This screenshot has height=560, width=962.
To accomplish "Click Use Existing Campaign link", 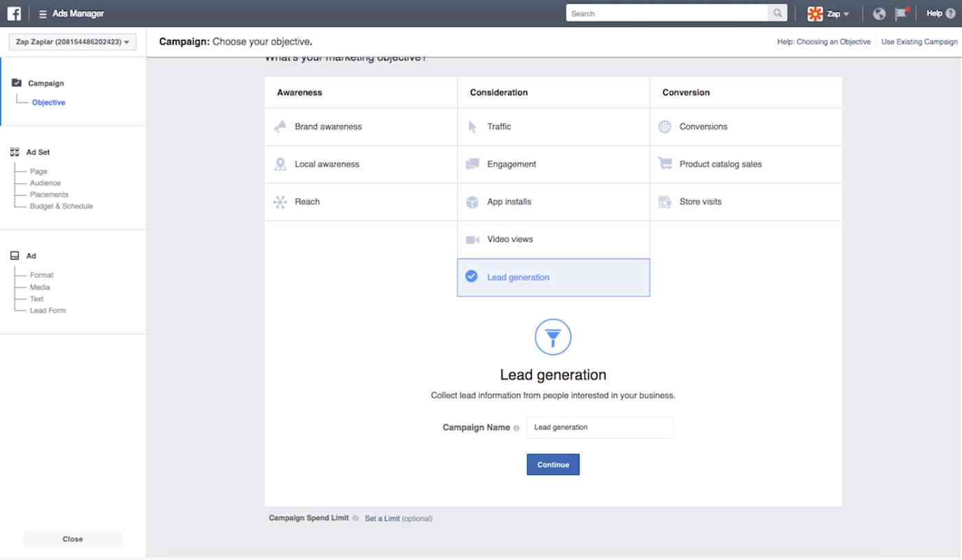I will point(919,42).
